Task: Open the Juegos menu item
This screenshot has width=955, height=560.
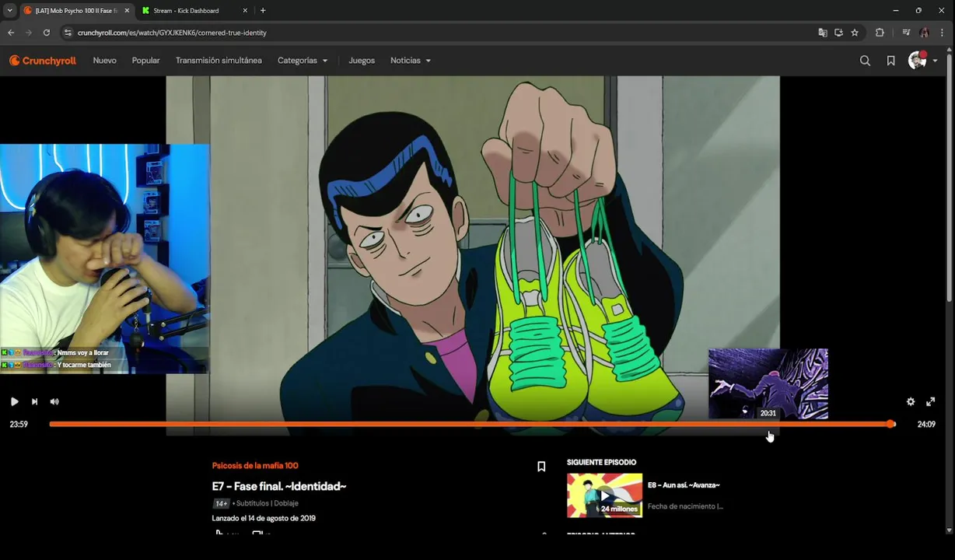Action: tap(362, 61)
